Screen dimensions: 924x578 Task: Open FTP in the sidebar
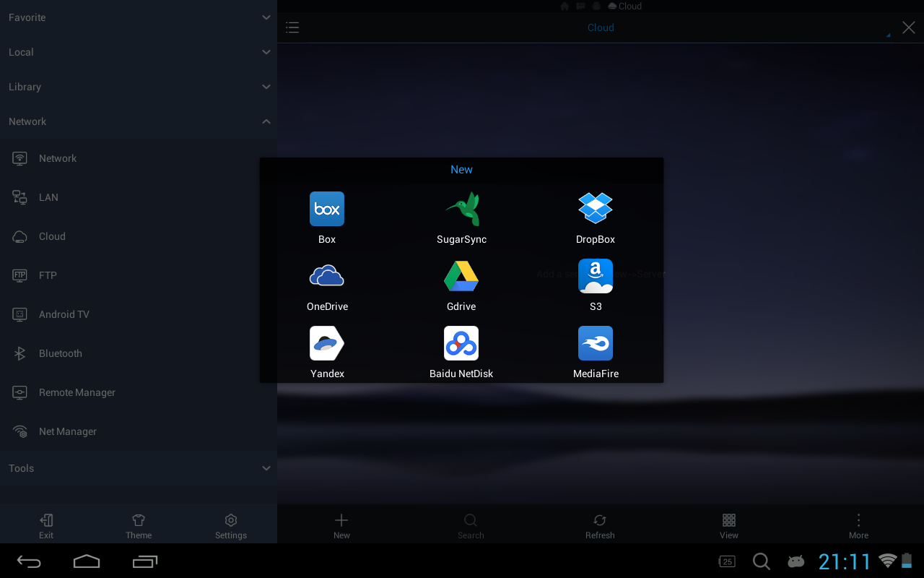tap(48, 275)
